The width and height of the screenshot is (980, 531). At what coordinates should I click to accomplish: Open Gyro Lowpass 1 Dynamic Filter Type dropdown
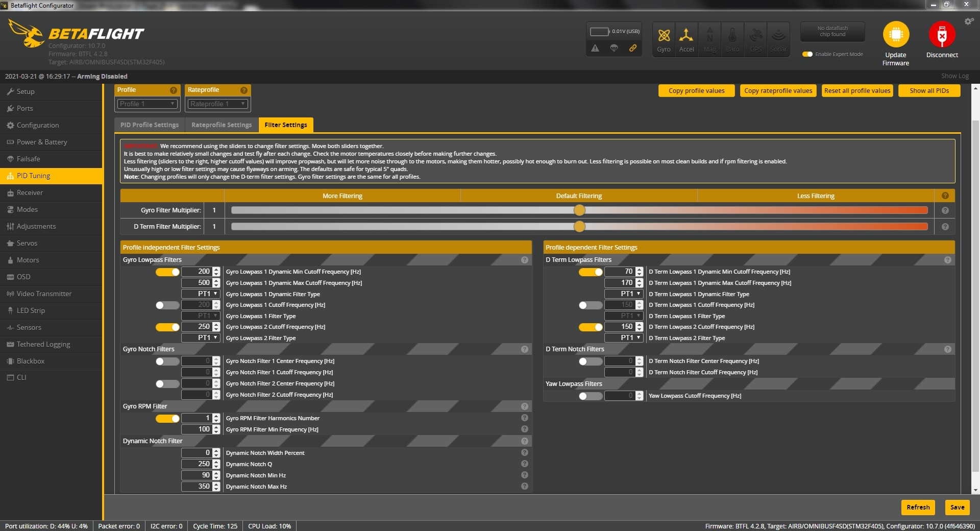coord(201,294)
